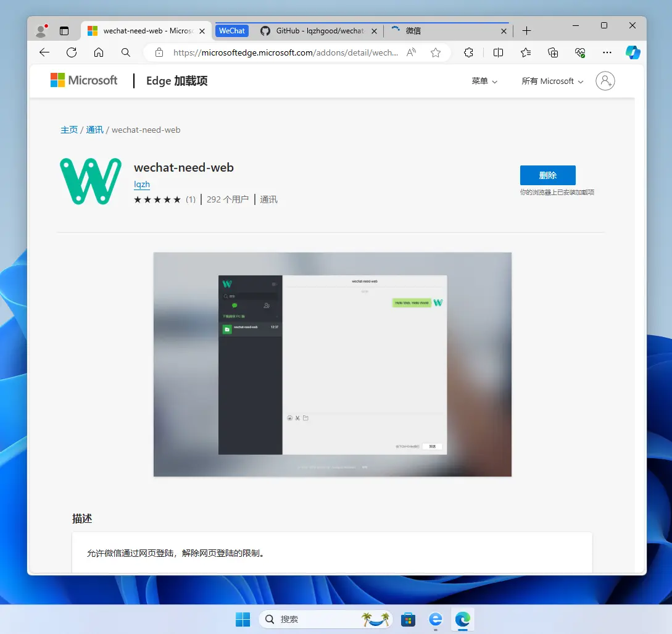The image size is (672, 634).
Task: Open the lqzh developer link
Action: 142,185
